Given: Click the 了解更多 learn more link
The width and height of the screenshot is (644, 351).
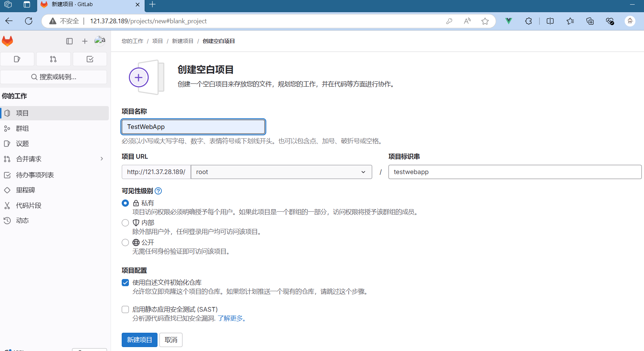Looking at the screenshot, I should (x=232, y=318).
